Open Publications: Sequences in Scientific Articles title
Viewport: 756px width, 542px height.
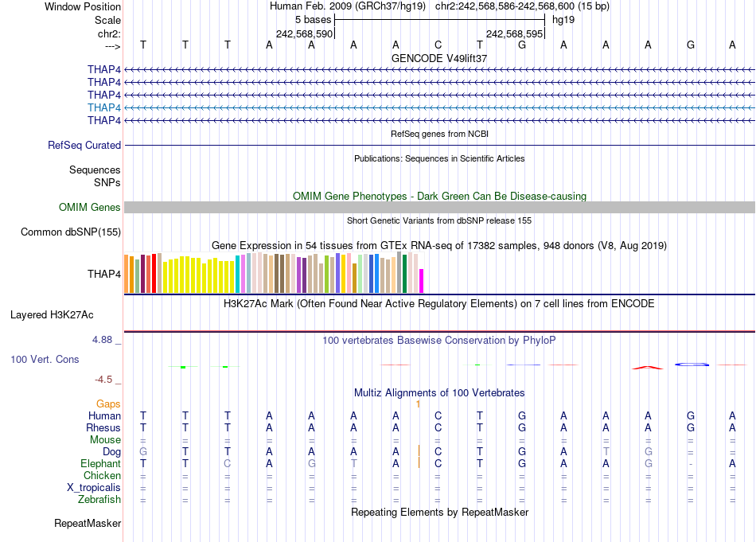(x=439, y=158)
